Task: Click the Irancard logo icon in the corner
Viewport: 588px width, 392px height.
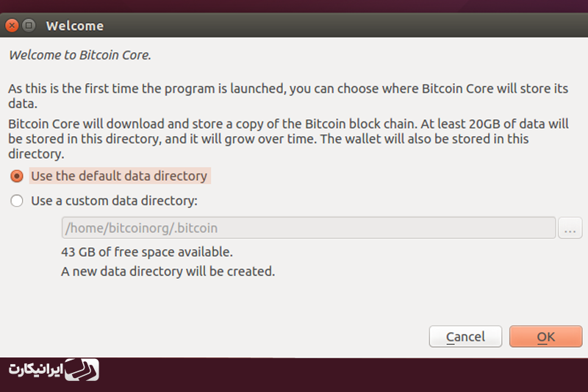Action: [82, 370]
